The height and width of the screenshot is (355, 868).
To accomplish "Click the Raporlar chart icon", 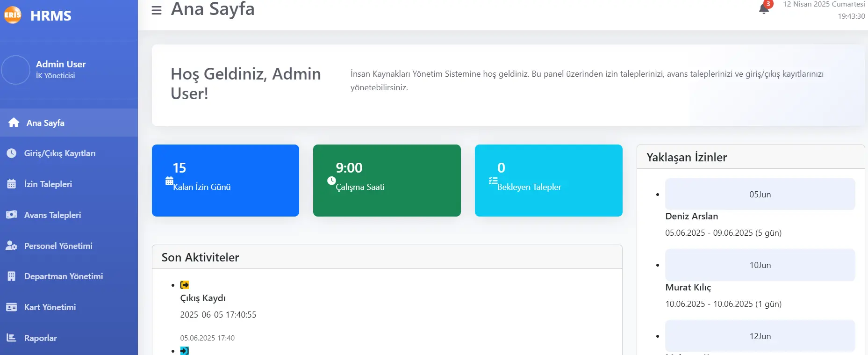I will (12, 338).
